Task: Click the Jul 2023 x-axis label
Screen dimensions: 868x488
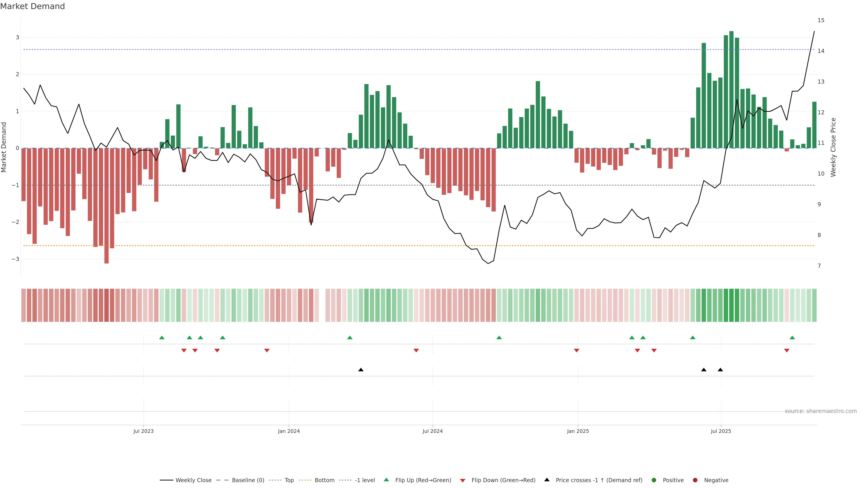Action: pyautogui.click(x=143, y=431)
